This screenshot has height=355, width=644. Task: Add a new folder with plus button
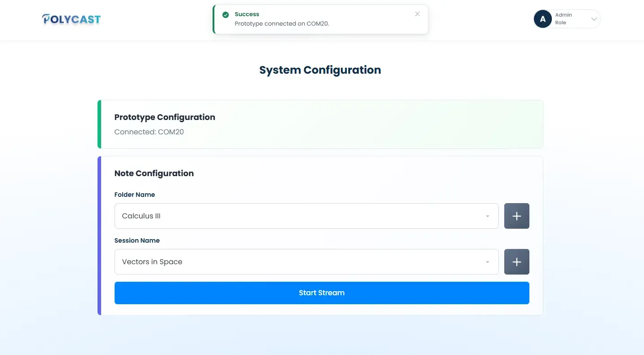coord(517,216)
